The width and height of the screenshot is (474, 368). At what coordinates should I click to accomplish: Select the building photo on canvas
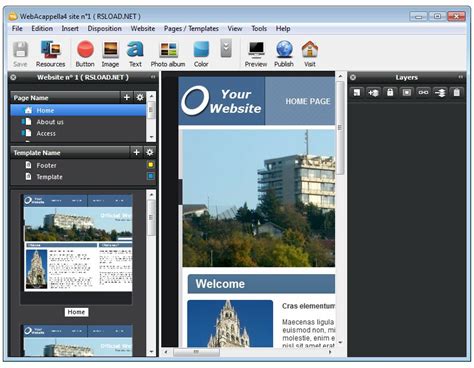click(259, 198)
